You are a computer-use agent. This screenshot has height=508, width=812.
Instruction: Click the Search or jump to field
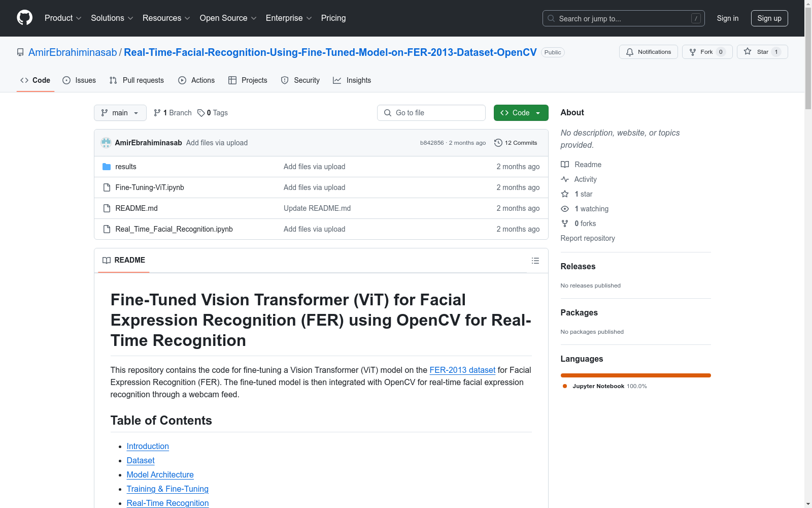click(624, 18)
